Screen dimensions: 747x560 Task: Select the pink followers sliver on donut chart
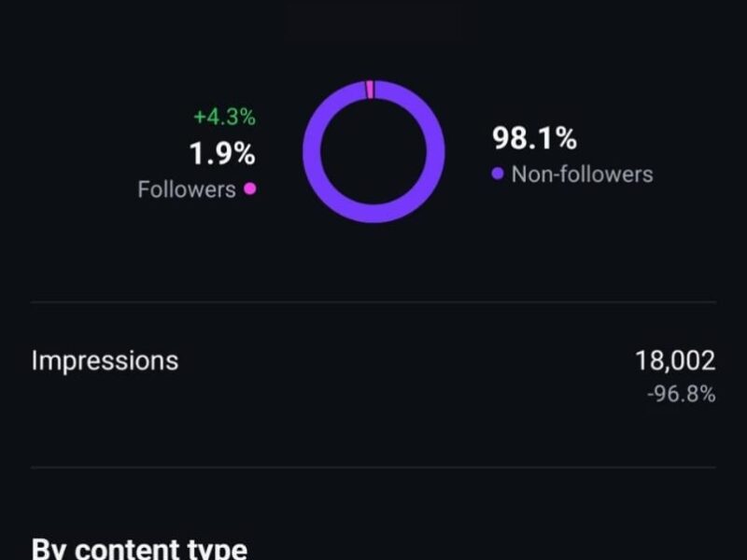pos(370,90)
